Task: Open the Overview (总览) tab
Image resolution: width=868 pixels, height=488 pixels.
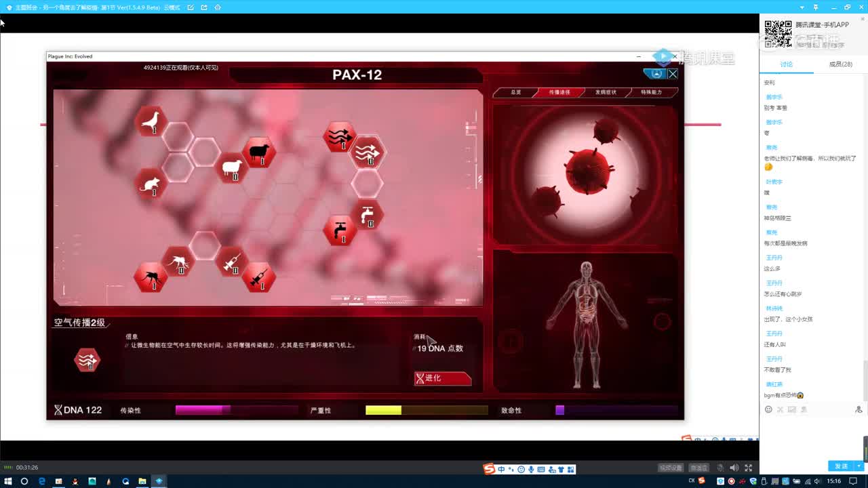Action: (516, 92)
